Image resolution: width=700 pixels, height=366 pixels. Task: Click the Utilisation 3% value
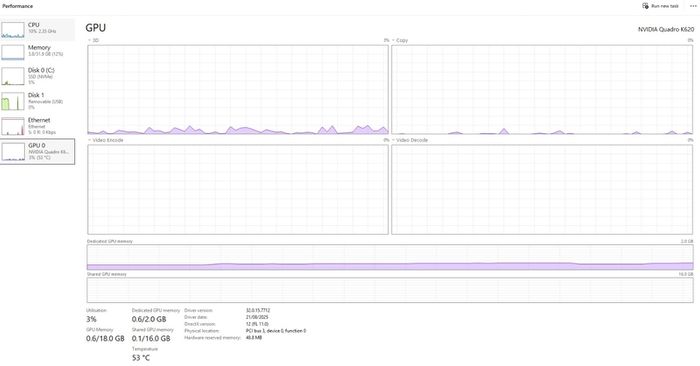point(91,319)
